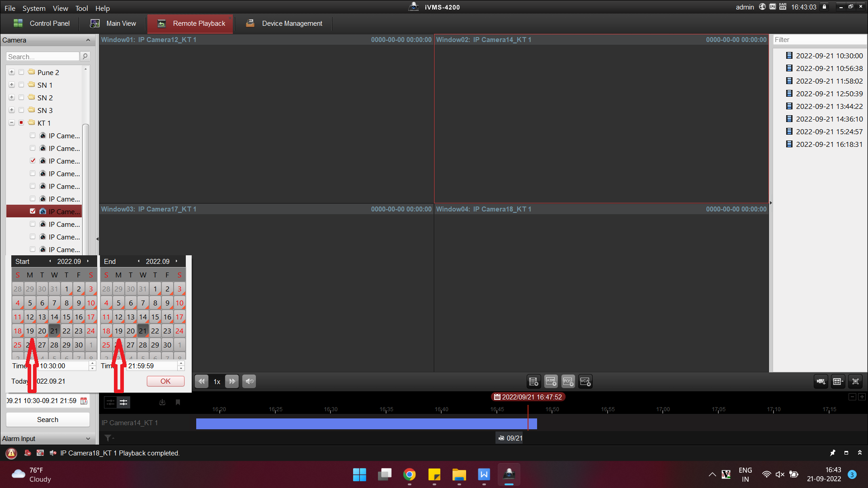Open the Tool menu
Screen dimensions: 868x488
82,8
